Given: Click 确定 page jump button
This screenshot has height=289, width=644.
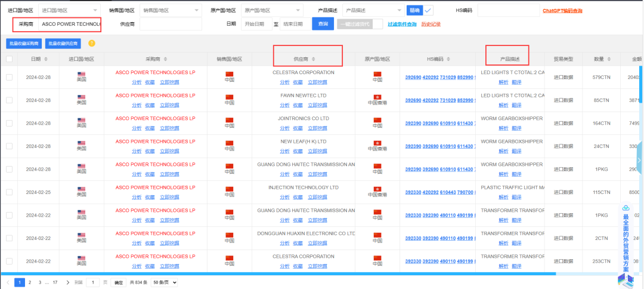Looking at the screenshot, I should pos(118,282).
